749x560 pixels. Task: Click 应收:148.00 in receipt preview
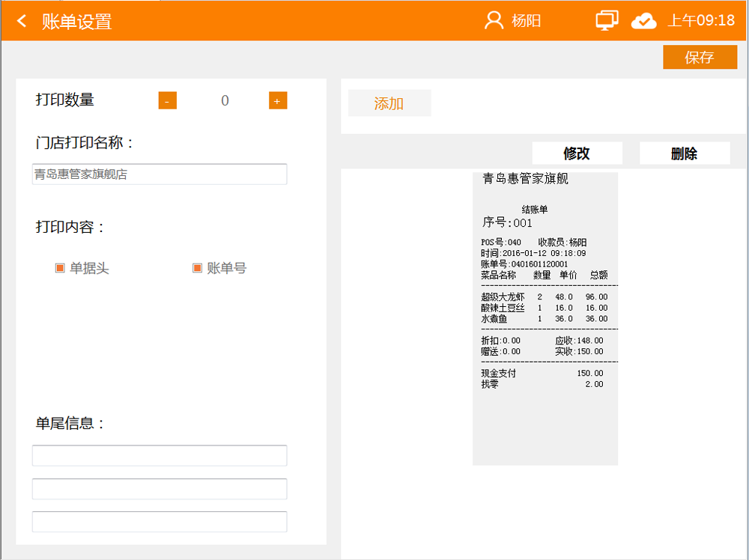[x=580, y=341]
